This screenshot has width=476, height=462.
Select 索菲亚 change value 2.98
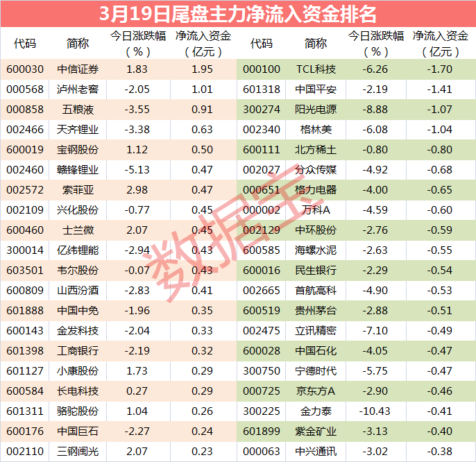137,190
